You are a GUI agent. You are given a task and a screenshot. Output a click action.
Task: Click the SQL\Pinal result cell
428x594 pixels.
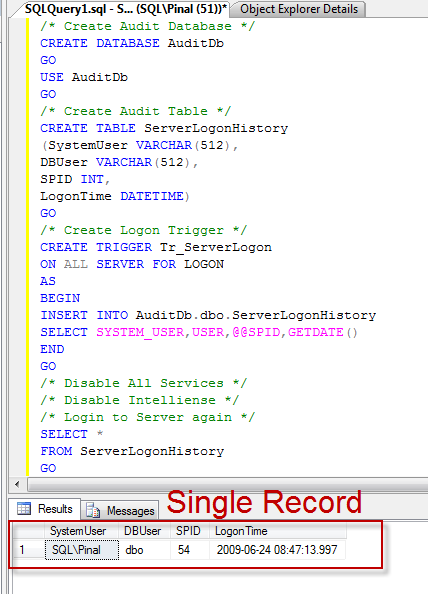[81, 550]
